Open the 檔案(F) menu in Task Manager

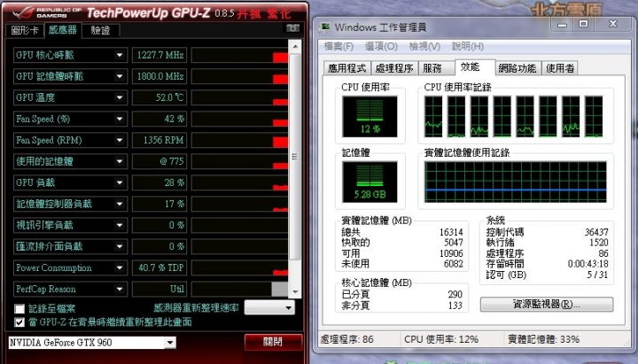[x=338, y=46]
